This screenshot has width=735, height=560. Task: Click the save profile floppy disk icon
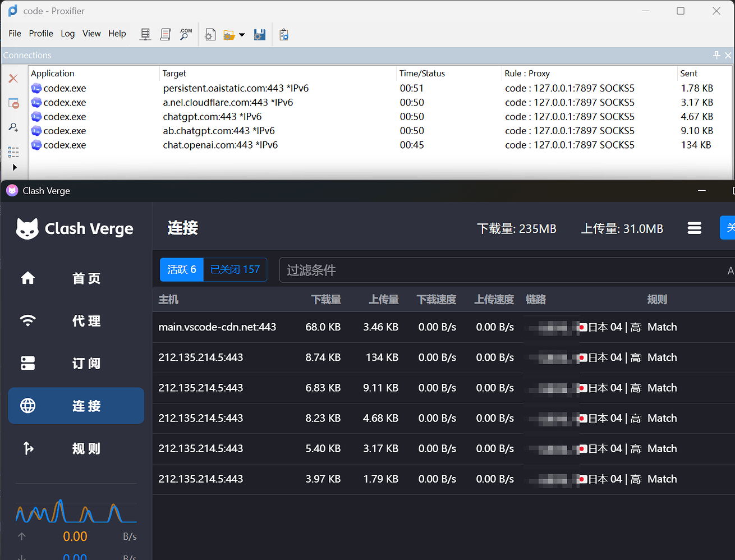tap(260, 35)
